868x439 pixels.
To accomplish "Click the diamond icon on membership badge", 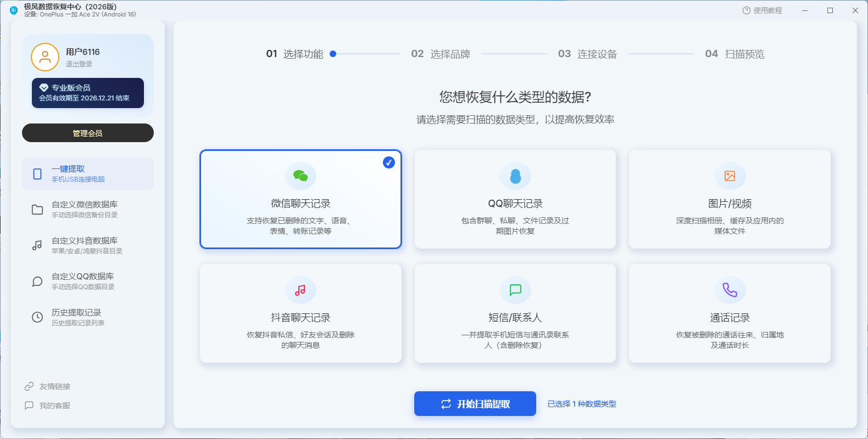I will (44, 87).
